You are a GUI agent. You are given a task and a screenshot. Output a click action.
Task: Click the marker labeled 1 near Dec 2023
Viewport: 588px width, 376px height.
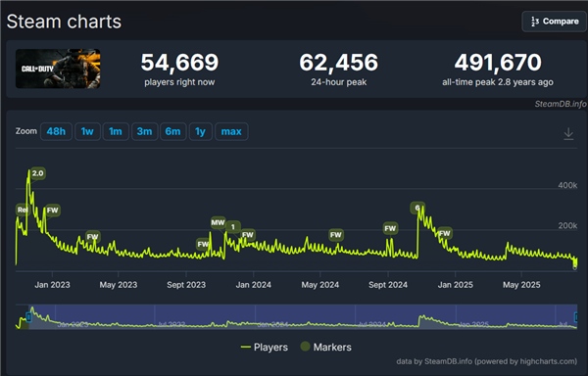tap(233, 227)
